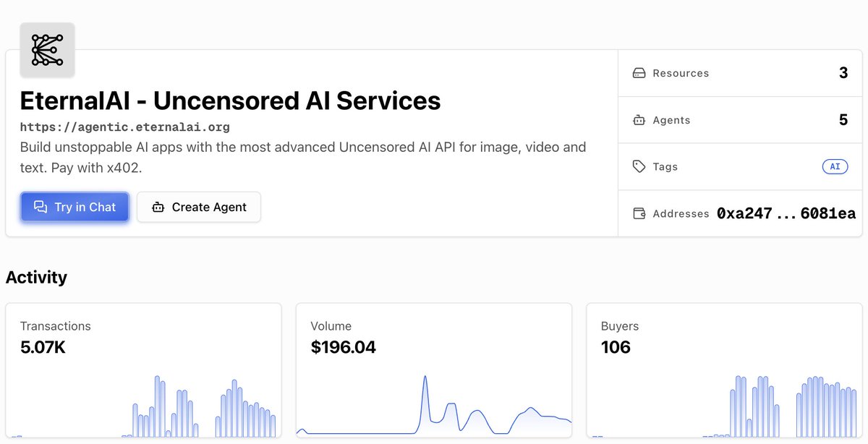Toggle the Resources row showing count 3
This screenshot has width=868, height=444.
739,73
